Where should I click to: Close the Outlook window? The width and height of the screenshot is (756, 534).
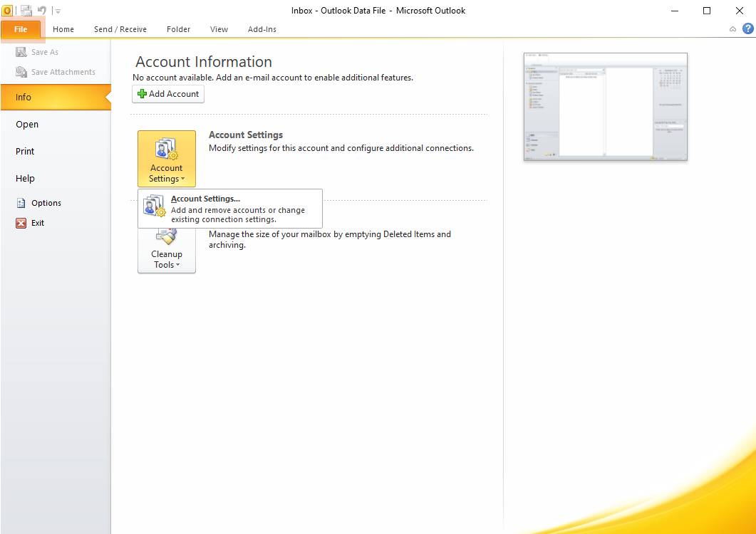(740, 11)
